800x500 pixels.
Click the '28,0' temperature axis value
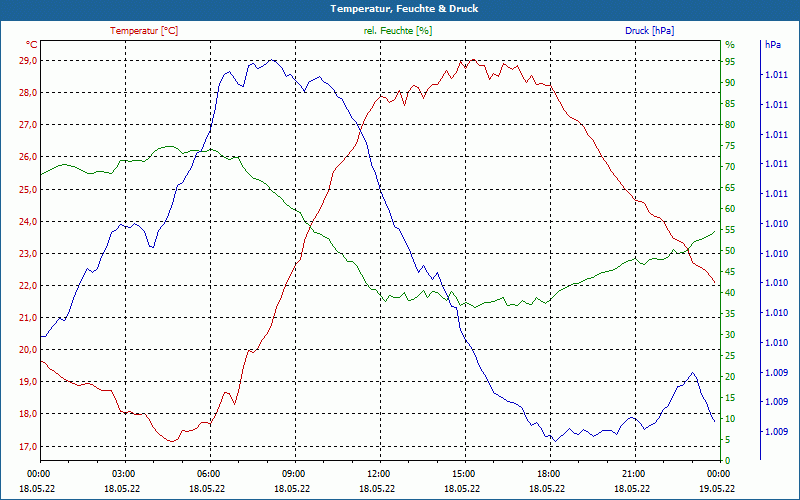28,93
